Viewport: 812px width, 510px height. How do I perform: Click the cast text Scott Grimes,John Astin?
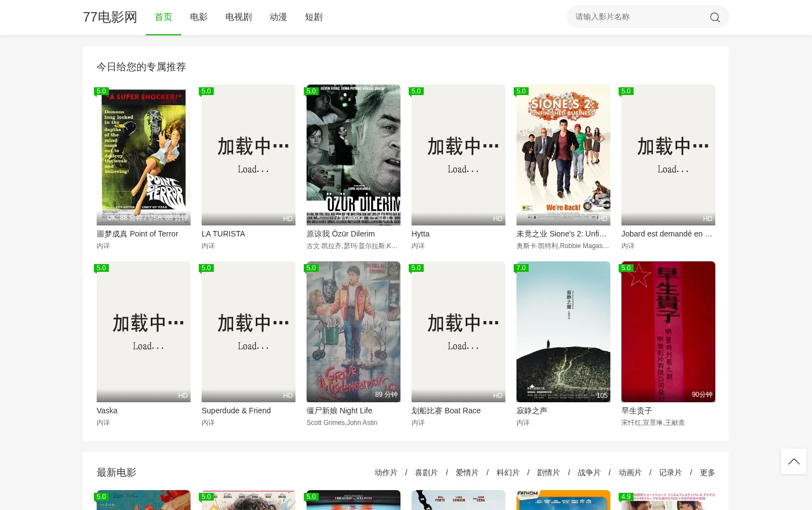(342, 423)
